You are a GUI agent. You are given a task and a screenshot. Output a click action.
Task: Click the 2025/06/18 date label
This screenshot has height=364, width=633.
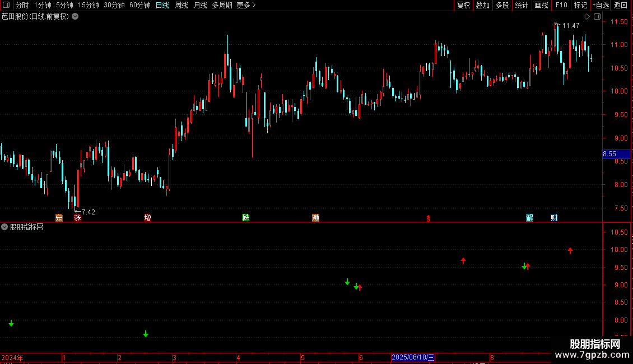413,357
